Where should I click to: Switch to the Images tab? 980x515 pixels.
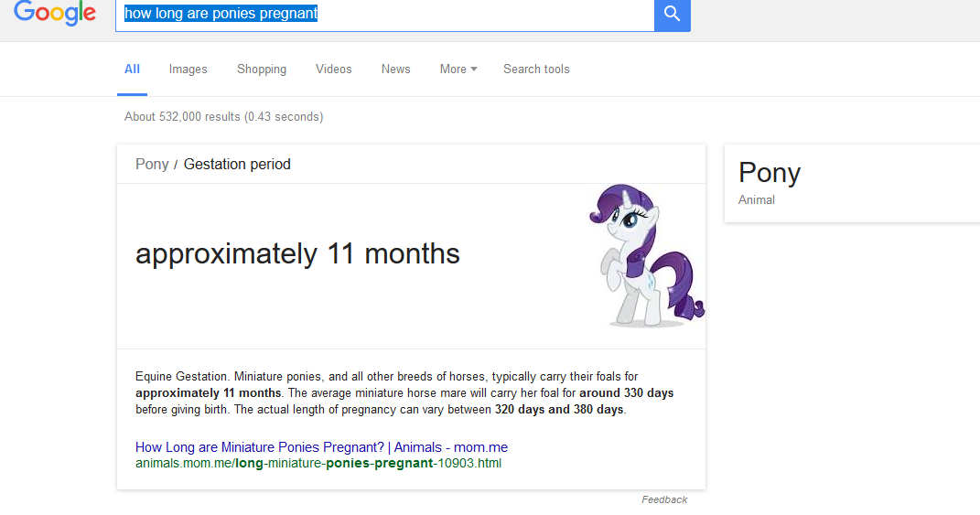point(188,70)
